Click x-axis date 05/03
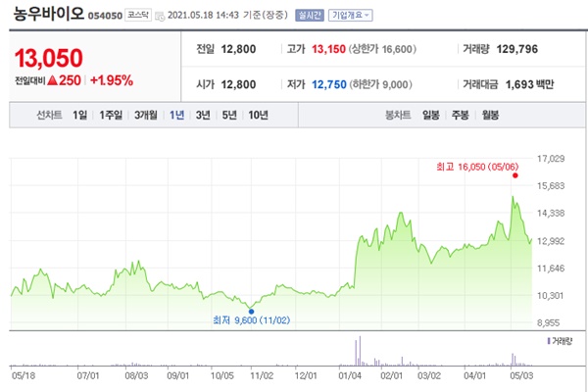The image size is (588, 392). click(521, 375)
